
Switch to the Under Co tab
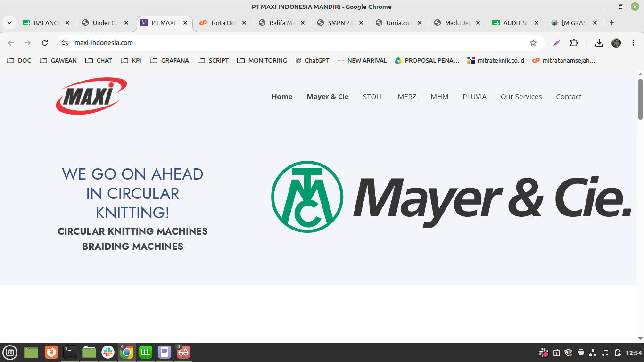[x=105, y=23]
